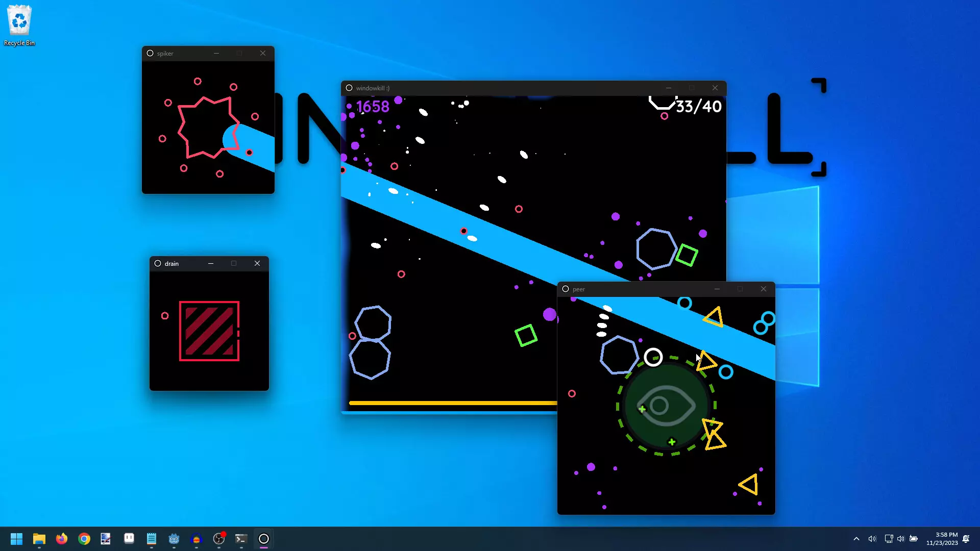Toggle the do-not-disturb notification bell
Image resolution: width=980 pixels, height=551 pixels.
(x=966, y=539)
